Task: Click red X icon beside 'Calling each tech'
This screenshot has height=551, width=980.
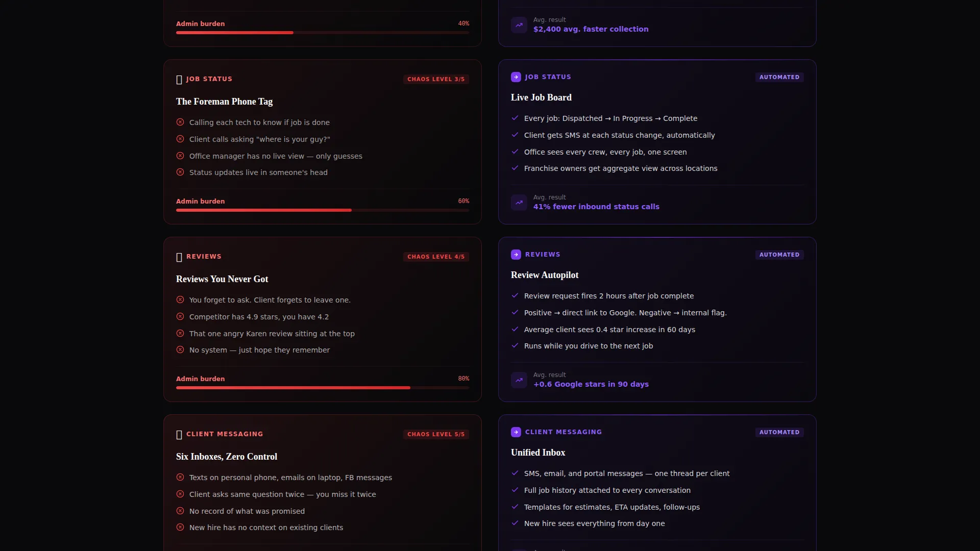Action: pyautogui.click(x=180, y=122)
